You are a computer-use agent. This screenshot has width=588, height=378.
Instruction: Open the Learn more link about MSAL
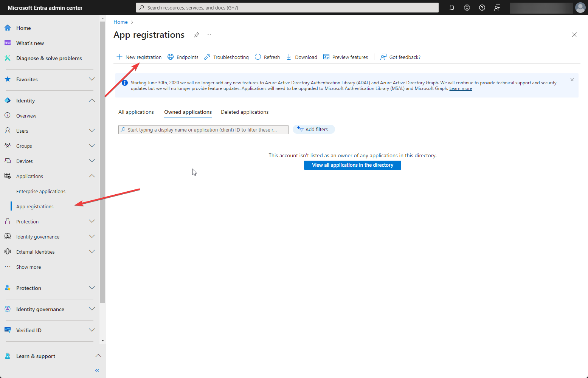point(460,88)
